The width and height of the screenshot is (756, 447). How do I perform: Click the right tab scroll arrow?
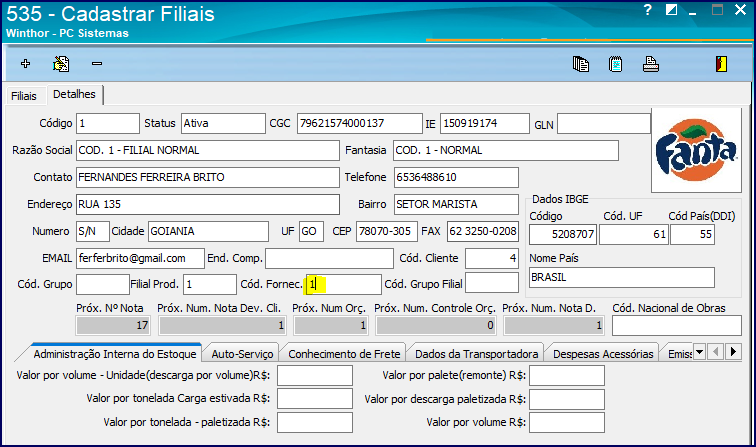(733, 352)
